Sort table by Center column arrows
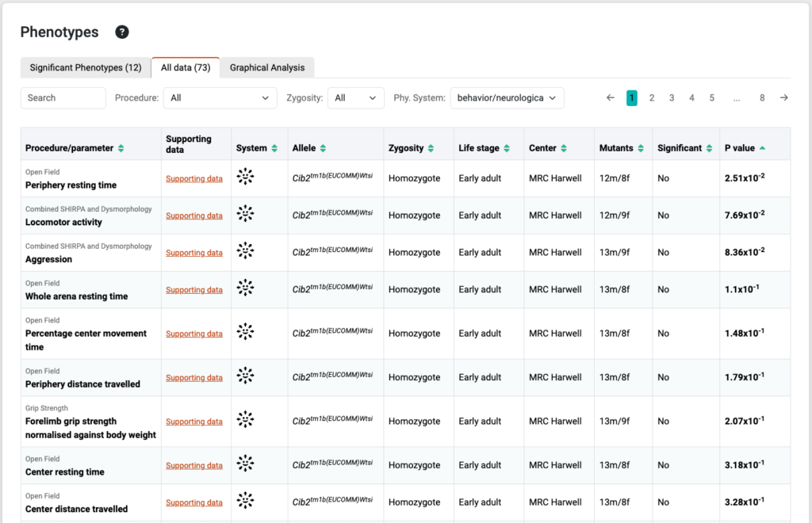This screenshot has height=523, width=812. click(564, 148)
